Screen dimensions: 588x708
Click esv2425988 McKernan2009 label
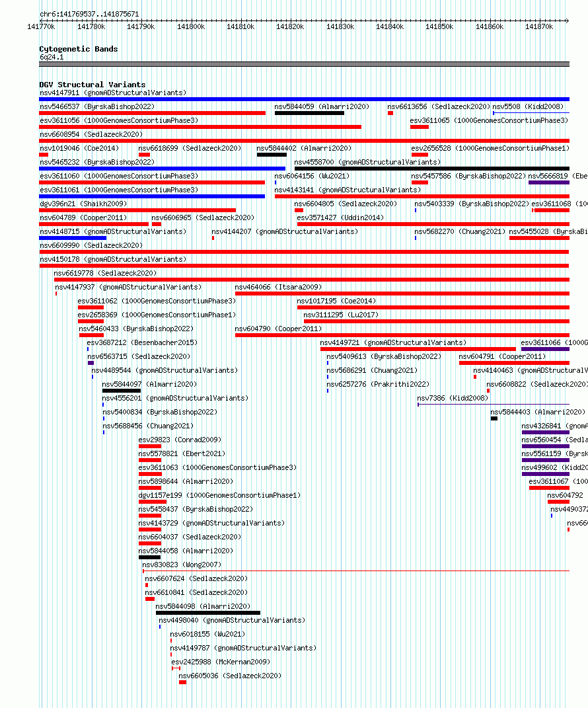pyautogui.click(x=221, y=662)
